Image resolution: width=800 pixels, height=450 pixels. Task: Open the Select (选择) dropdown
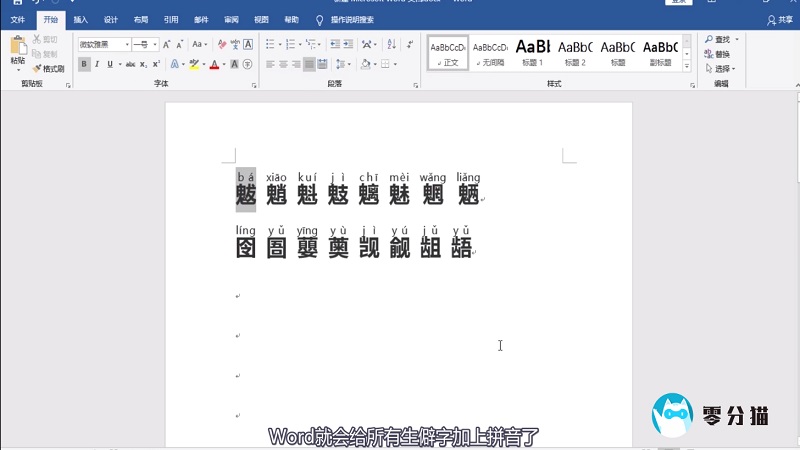click(721, 68)
